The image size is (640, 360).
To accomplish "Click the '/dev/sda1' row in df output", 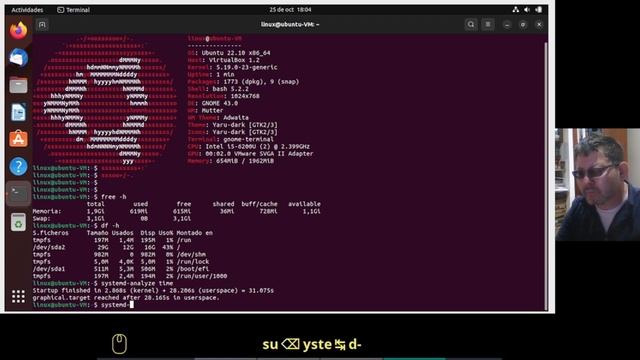I will pos(121,269).
